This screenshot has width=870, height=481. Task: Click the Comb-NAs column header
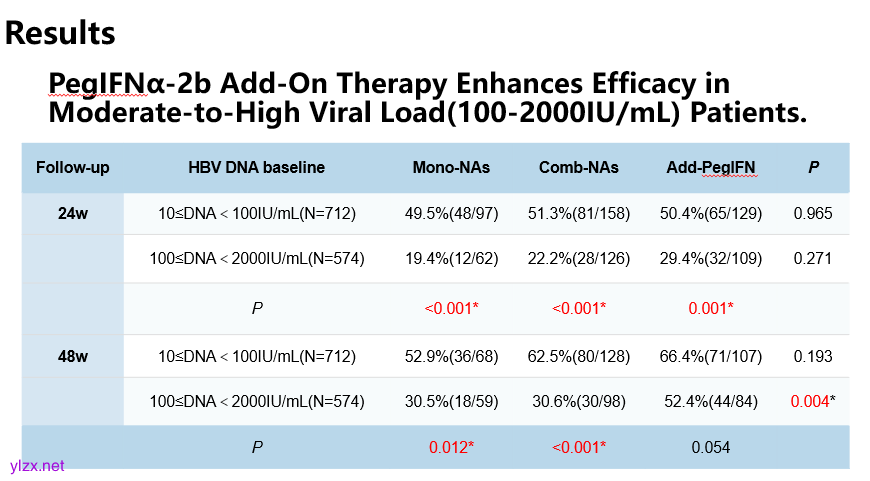tap(578, 168)
